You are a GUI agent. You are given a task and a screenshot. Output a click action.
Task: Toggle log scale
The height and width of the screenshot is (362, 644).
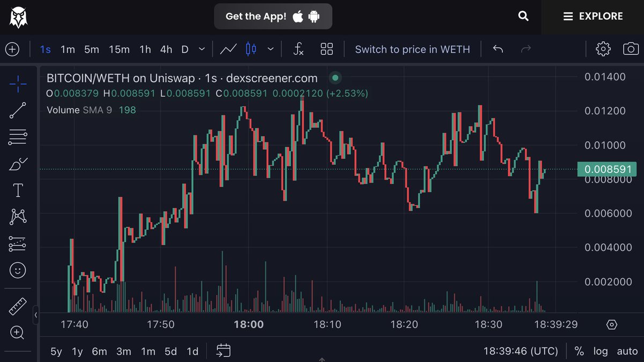click(601, 351)
